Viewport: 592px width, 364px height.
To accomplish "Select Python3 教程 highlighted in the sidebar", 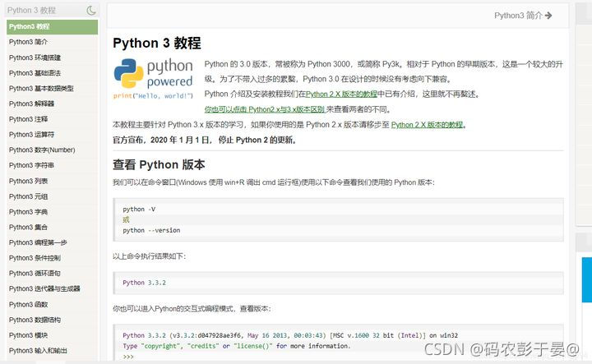I will 52,27.
